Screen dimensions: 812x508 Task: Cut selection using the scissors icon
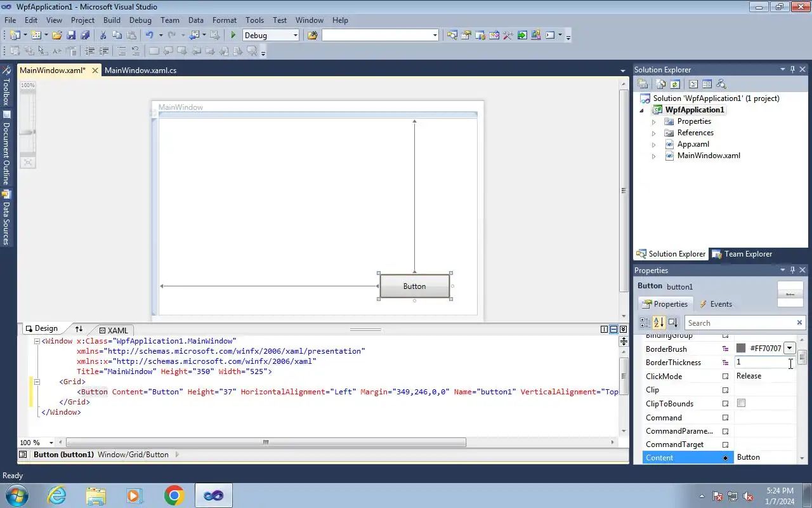click(x=103, y=36)
